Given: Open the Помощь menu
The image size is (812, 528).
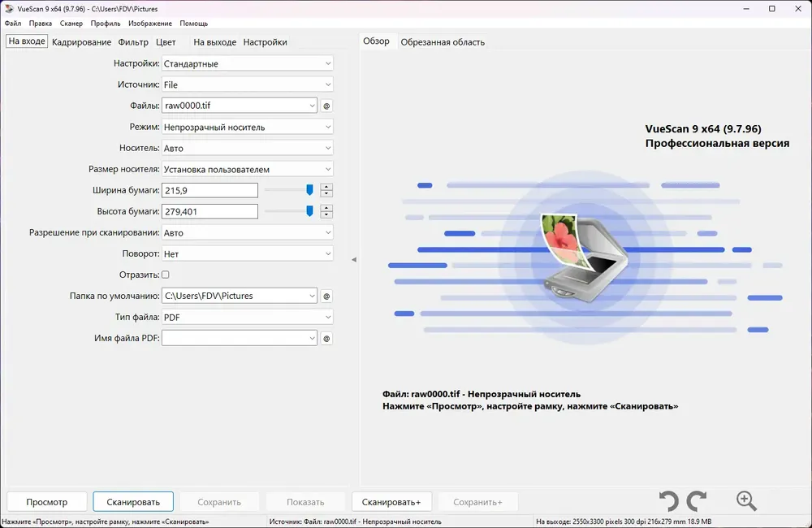Looking at the screenshot, I should click(x=194, y=24).
